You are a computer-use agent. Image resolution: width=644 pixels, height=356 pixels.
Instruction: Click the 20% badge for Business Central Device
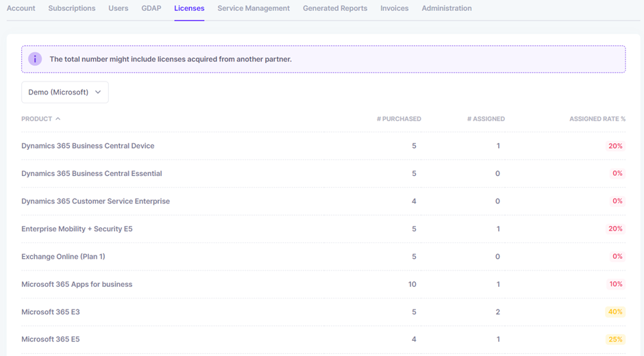(x=615, y=146)
